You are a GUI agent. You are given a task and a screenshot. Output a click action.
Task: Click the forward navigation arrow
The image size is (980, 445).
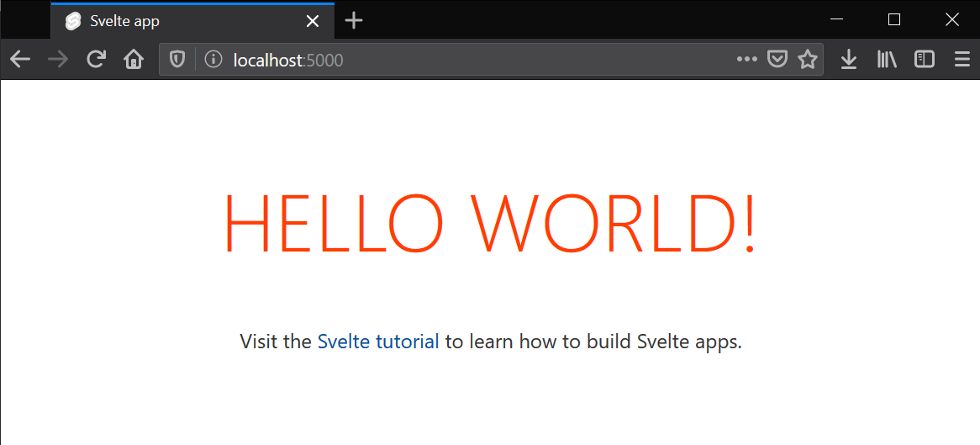tap(58, 59)
